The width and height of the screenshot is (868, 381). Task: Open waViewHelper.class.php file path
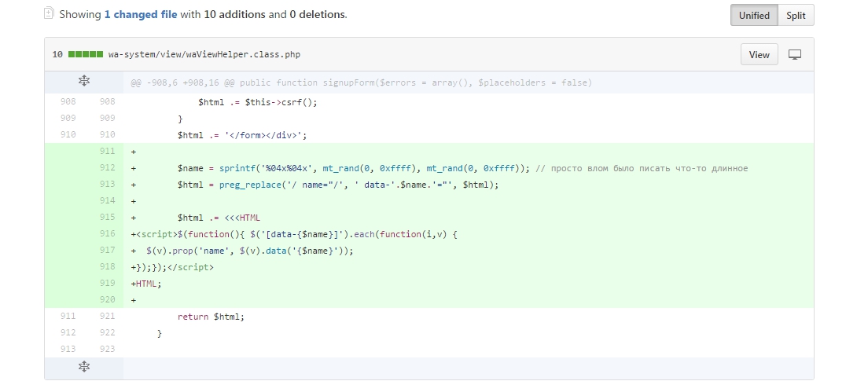(x=204, y=54)
